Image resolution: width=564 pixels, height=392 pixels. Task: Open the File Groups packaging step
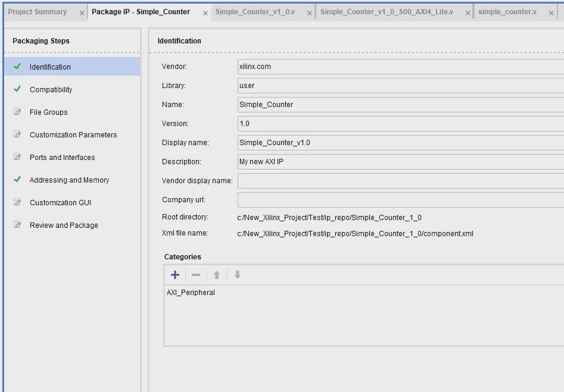tap(72, 112)
